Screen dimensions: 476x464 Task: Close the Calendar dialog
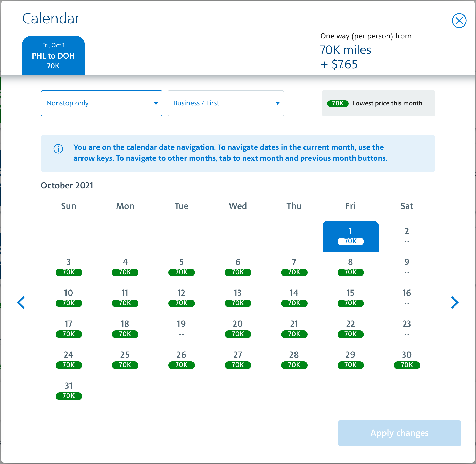coord(459,21)
